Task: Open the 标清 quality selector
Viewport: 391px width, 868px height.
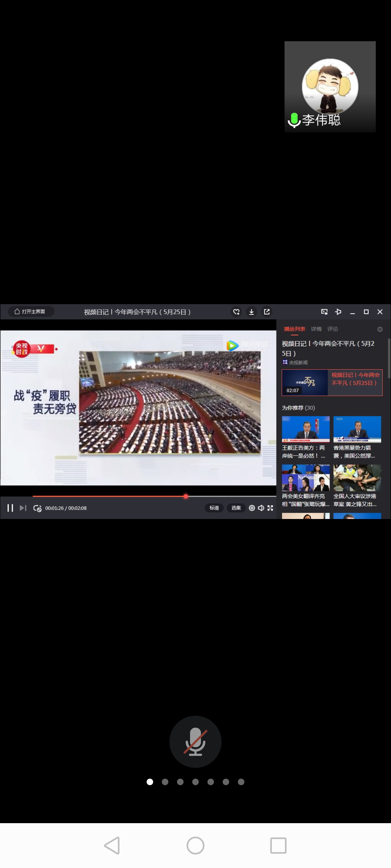Action: (214, 508)
